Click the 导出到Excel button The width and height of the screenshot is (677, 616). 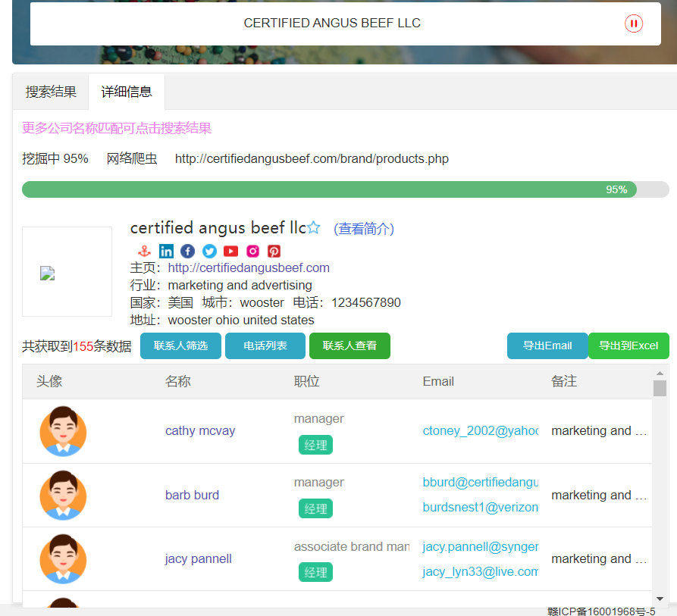(x=628, y=346)
